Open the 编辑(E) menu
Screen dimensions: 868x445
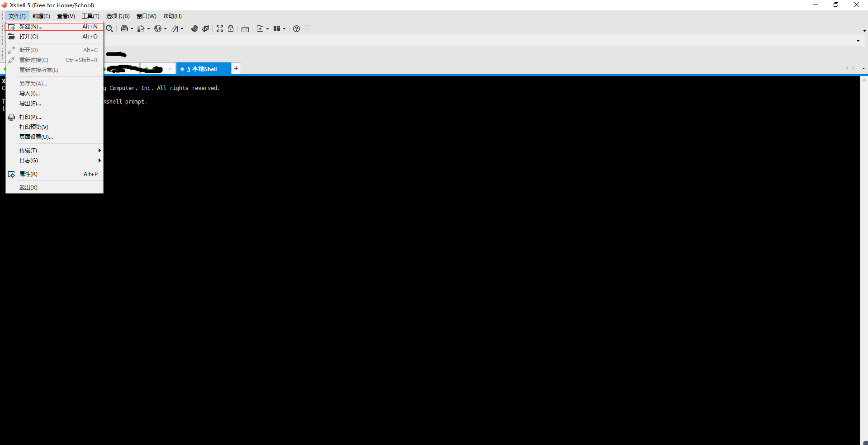pos(41,16)
